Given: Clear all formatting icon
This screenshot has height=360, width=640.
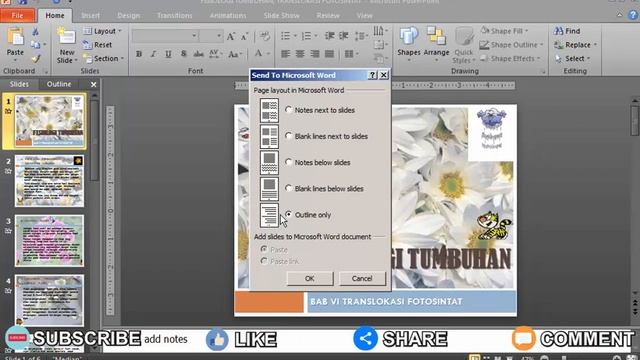Looking at the screenshot, I should coord(265,37).
